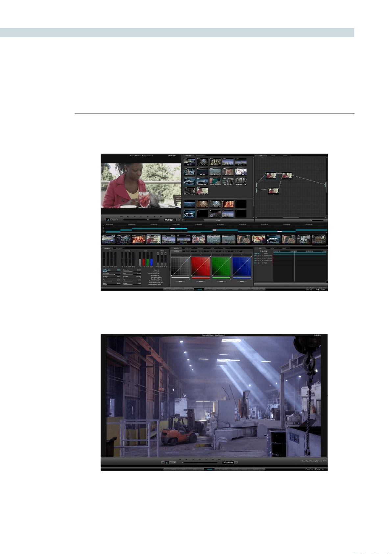392x554 pixels.
Task: Click play reverse in the upper viewer transport
Action: tap(135, 217)
